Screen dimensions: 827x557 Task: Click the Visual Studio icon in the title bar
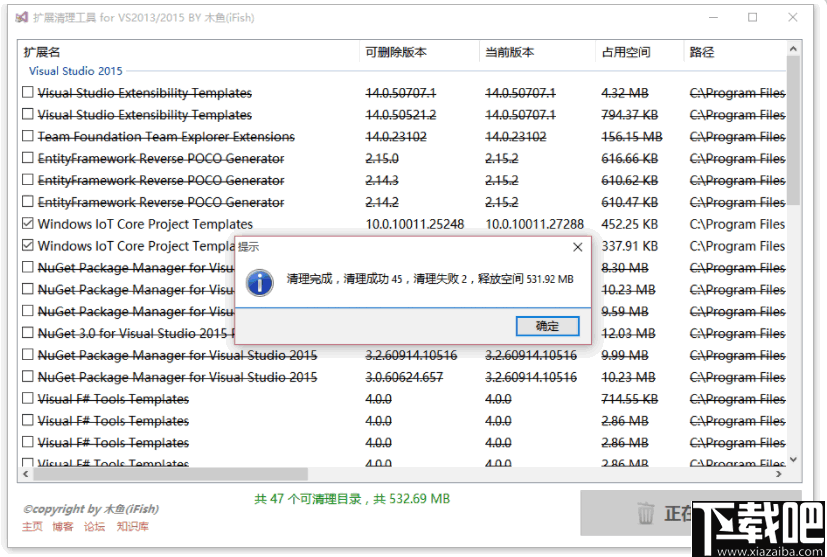coord(22,17)
